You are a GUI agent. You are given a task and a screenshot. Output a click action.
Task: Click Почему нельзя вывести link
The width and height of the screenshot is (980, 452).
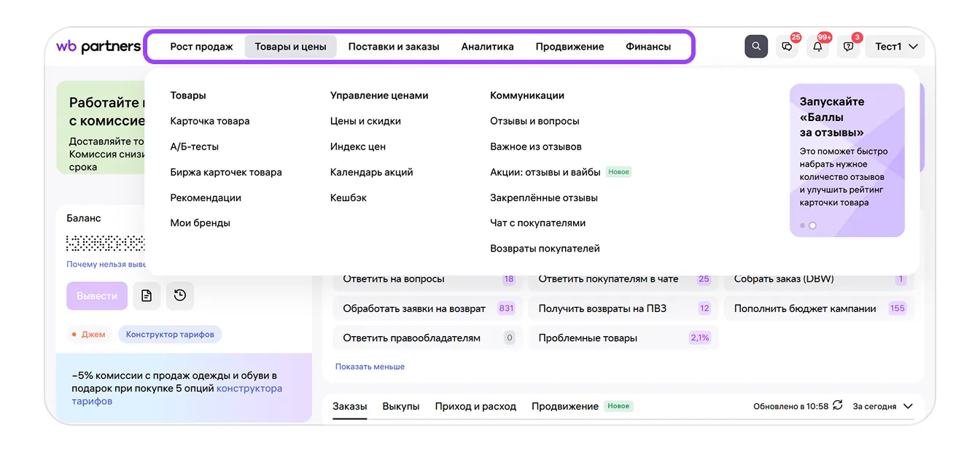[106, 265]
